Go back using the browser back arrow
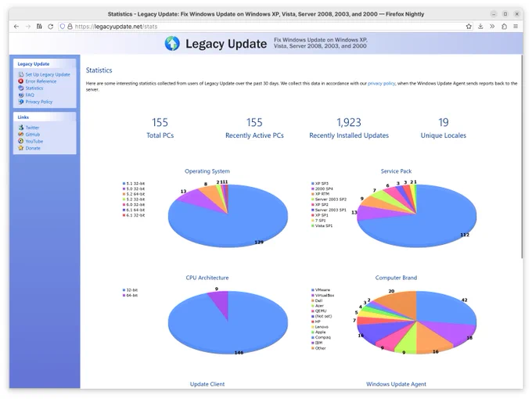The height and width of the screenshot is (399, 532). [x=16, y=26]
